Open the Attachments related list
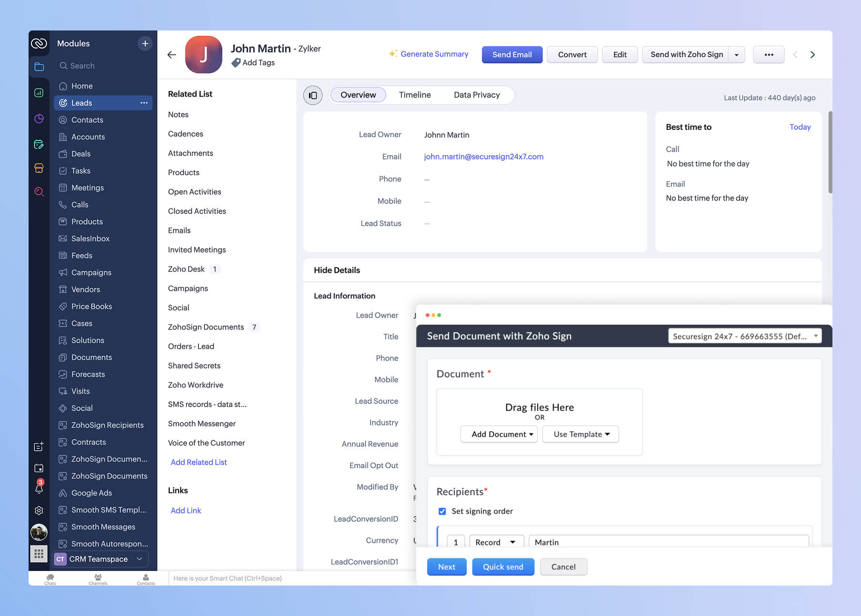The width and height of the screenshot is (861, 616). tap(190, 153)
